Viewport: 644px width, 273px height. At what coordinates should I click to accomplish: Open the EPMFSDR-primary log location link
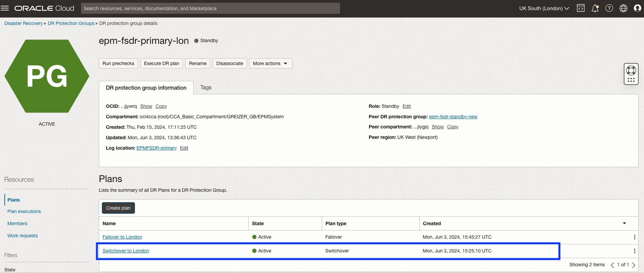[157, 148]
